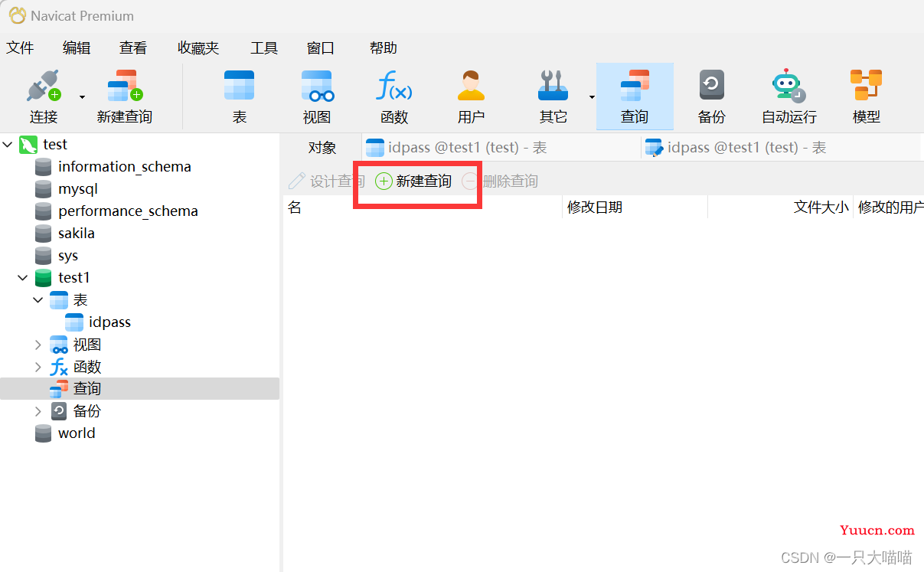924x572 pixels.
Task: Click the Navicat Premium logo icon
Action: pos(16,15)
